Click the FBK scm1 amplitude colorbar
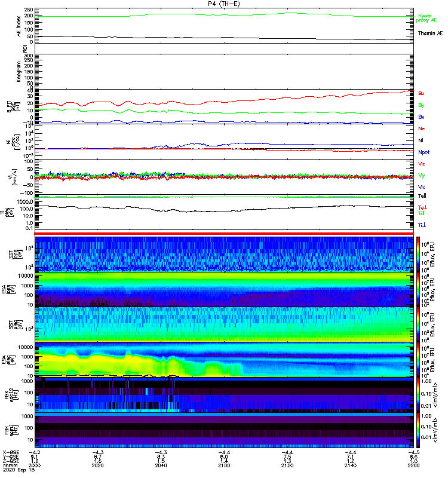The height and width of the screenshot is (478, 448). tap(418, 430)
